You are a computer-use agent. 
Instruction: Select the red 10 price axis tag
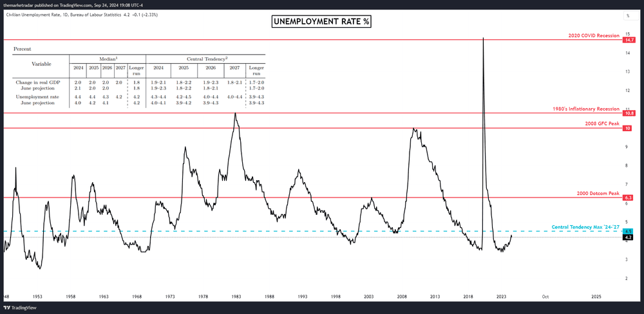[x=628, y=128]
